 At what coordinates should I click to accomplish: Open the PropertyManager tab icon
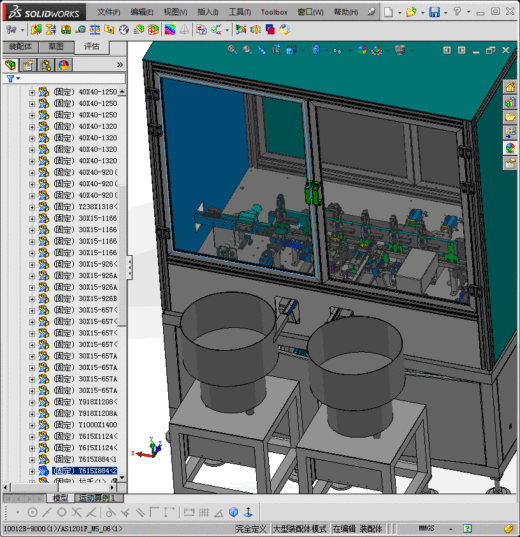tap(28, 65)
